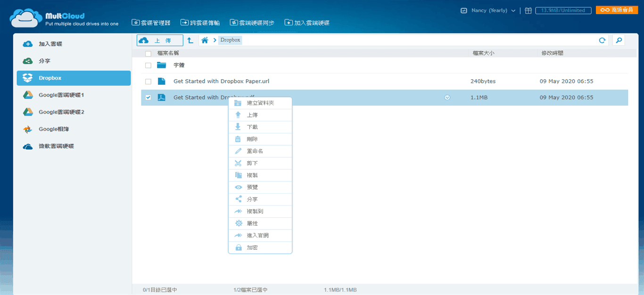Open 分享 in the left sidebar
This screenshot has width=644, height=295.
pos(74,61)
